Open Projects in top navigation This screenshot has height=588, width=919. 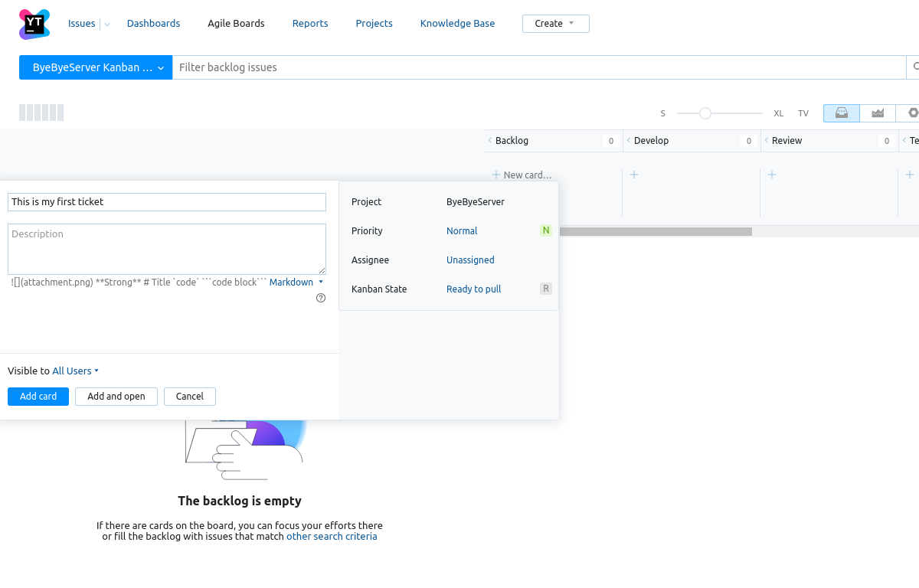click(x=374, y=24)
